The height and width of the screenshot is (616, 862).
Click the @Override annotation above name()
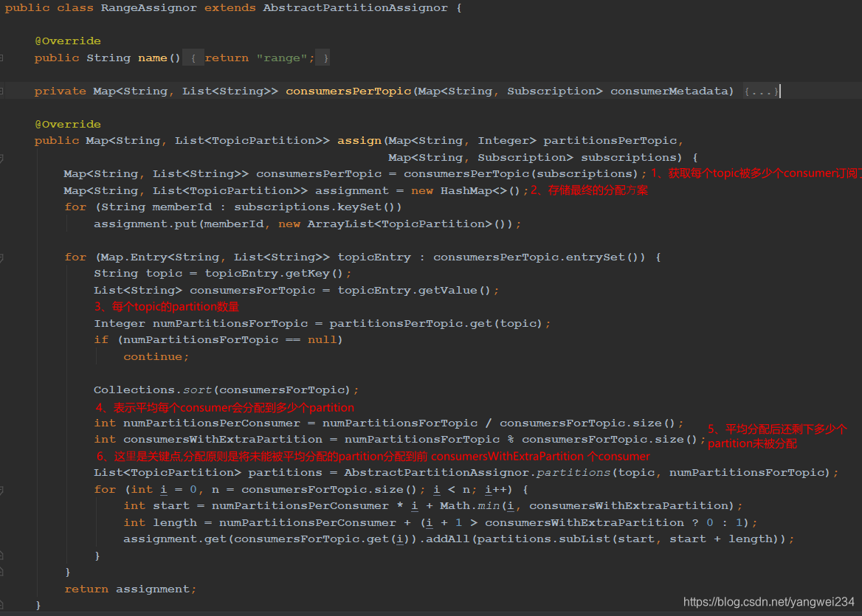click(68, 41)
